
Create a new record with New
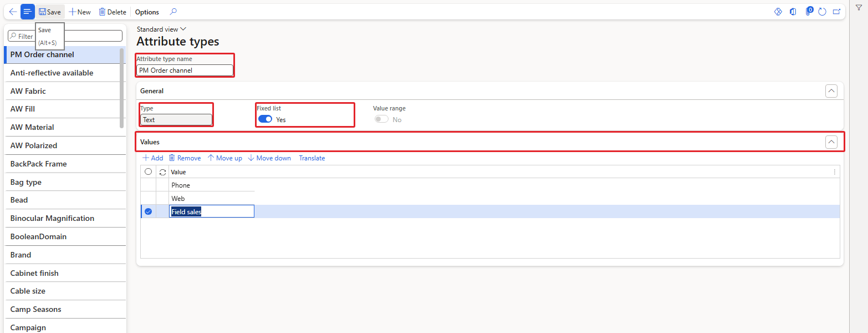coord(80,12)
